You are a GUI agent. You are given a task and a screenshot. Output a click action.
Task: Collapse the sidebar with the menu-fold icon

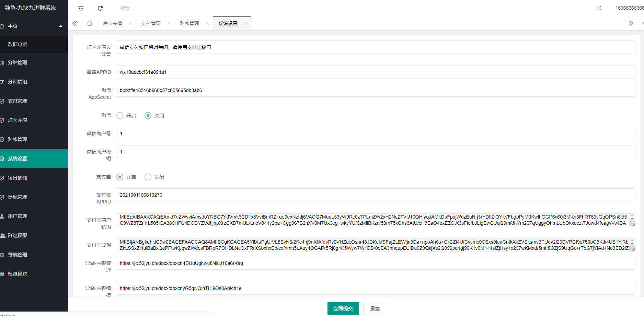pos(81,8)
